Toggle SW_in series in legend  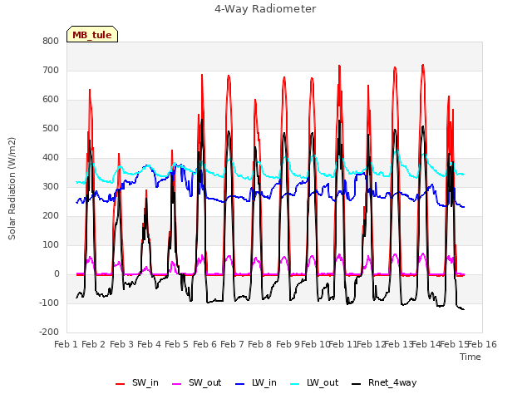[x=136, y=382]
